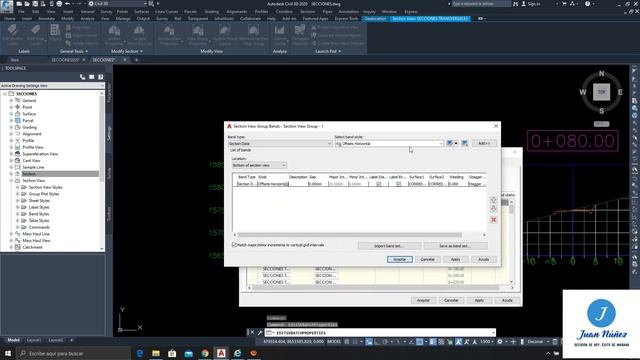The width and height of the screenshot is (640, 360).
Task: Click Save as band set button
Action: click(455, 246)
